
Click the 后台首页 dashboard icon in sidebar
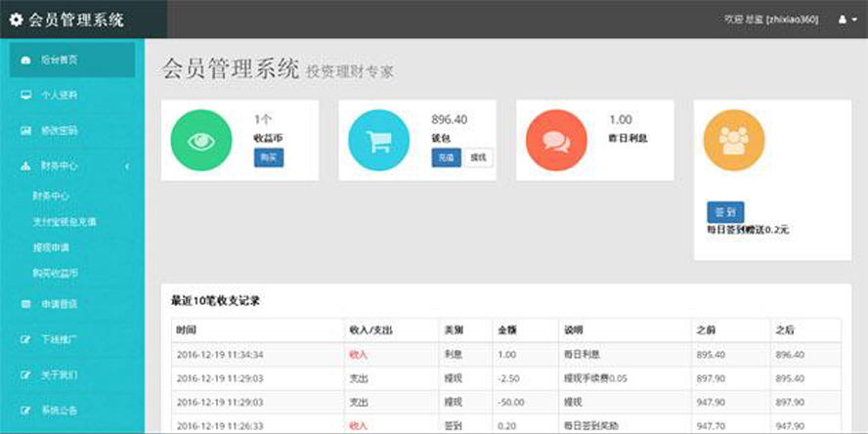tap(25, 60)
